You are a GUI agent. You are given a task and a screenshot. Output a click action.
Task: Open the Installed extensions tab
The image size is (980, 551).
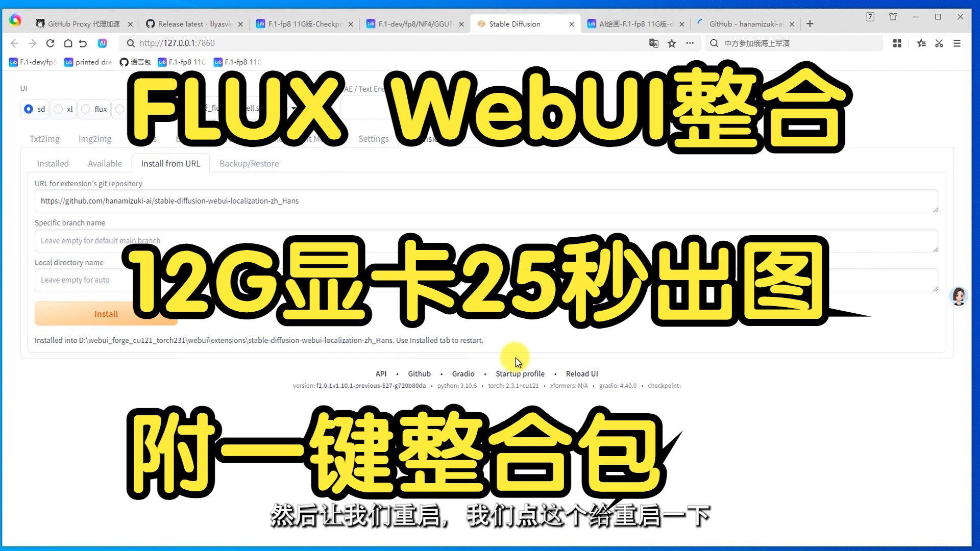point(53,163)
